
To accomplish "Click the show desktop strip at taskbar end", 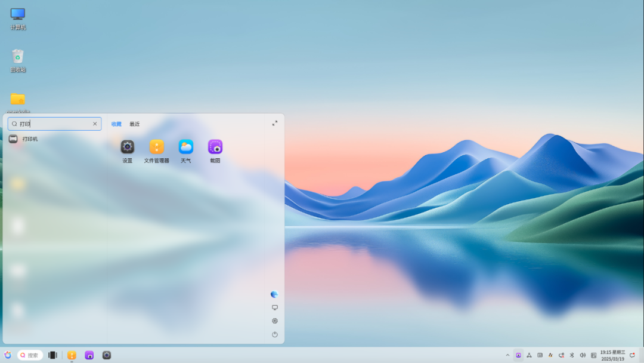I will coord(642,355).
